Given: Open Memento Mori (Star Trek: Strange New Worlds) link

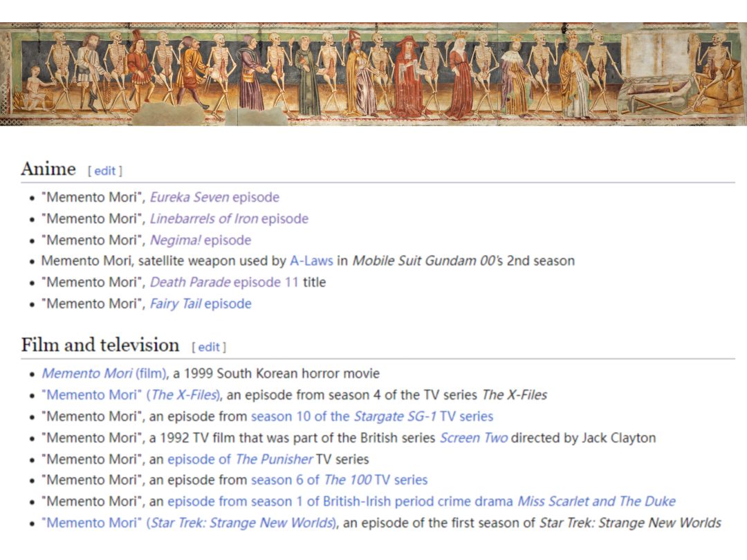Looking at the screenshot, I should click(x=189, y=523).
